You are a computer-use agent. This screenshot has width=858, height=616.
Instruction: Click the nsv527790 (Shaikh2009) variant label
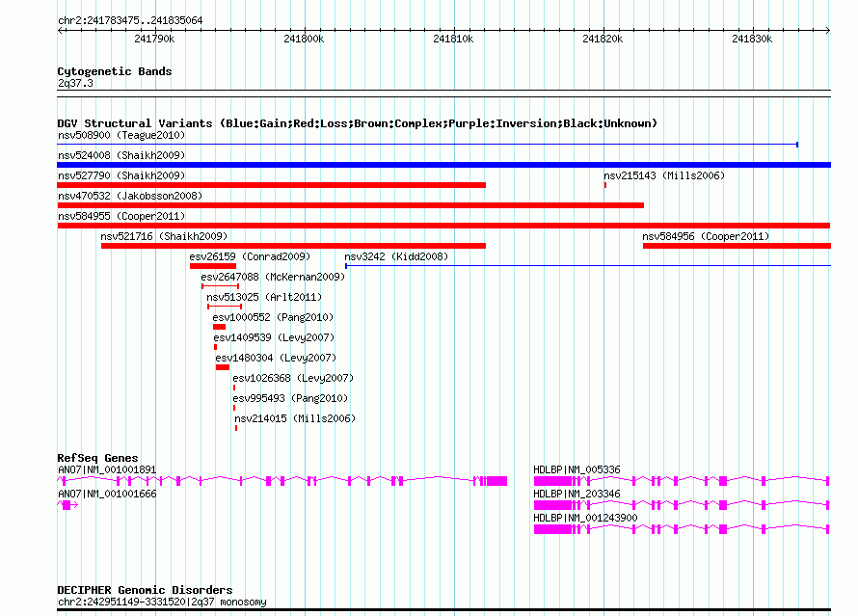121,175
